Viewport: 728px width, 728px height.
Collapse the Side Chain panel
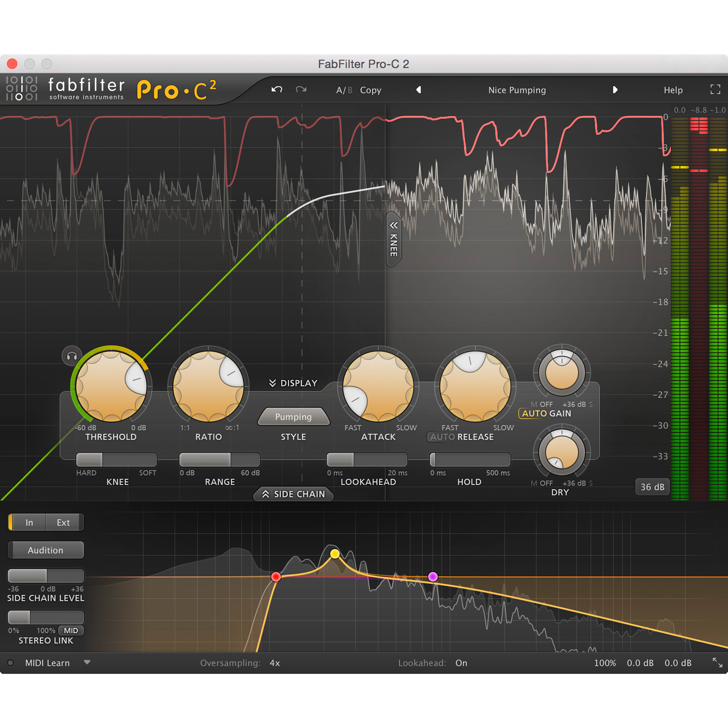click(293, 494)
